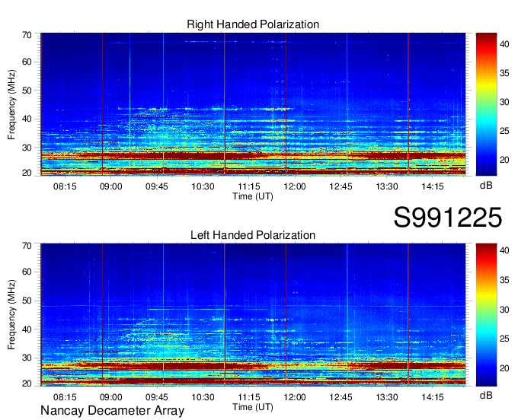Click the 09:45 time tick, bottom panel
Image resolution: width=518 pixels, height=420 pixels.
[157, 397]
